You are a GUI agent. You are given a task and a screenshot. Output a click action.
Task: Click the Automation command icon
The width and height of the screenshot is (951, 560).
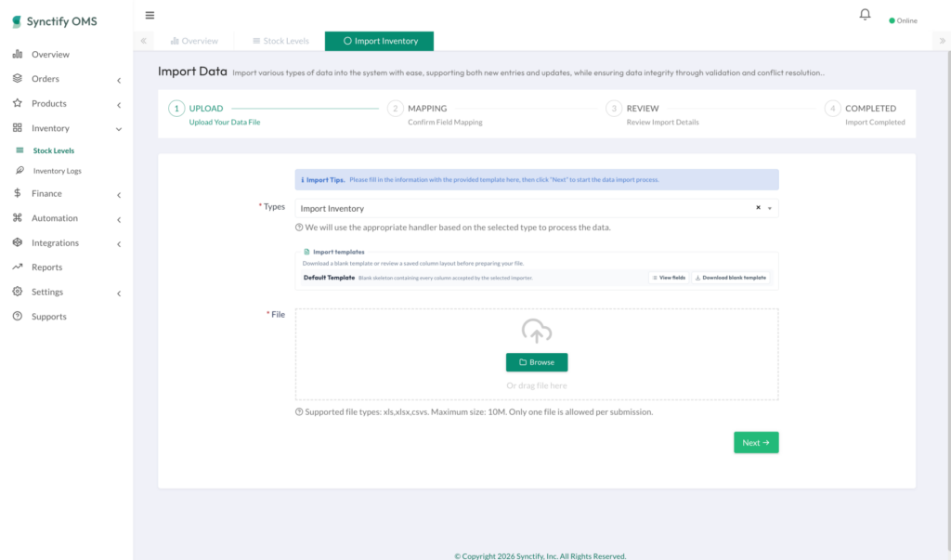point(18,218)
